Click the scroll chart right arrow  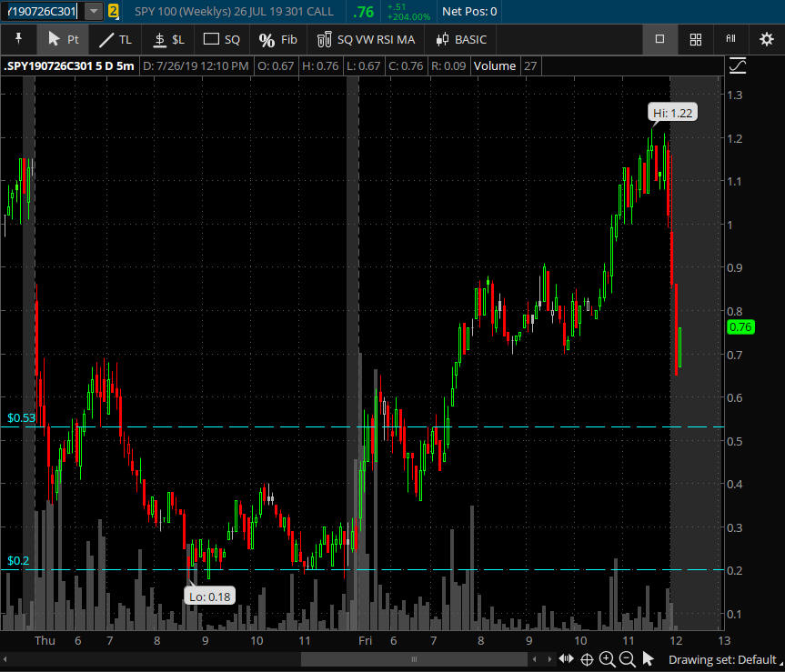[549, 659]
